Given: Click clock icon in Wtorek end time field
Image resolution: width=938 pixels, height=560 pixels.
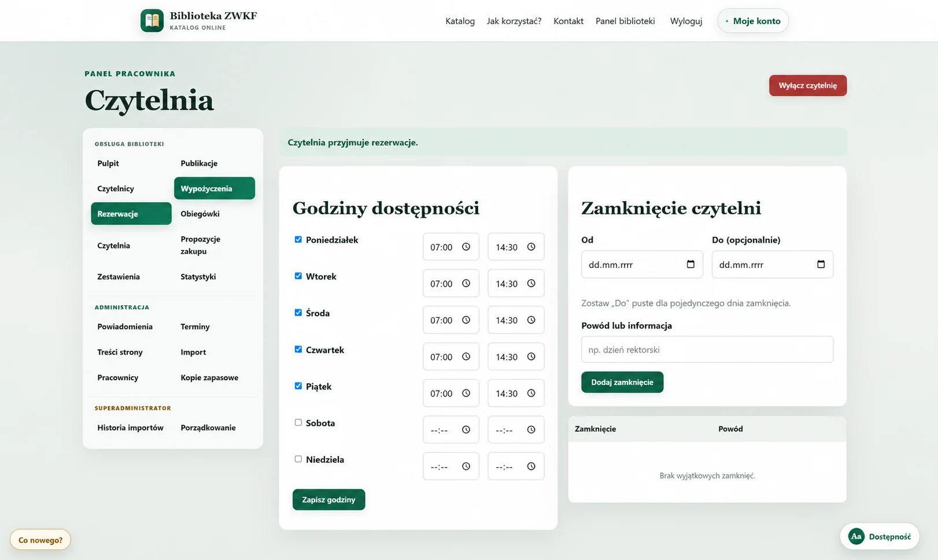Looking at the screenshot, I should [x=531, y=283].
